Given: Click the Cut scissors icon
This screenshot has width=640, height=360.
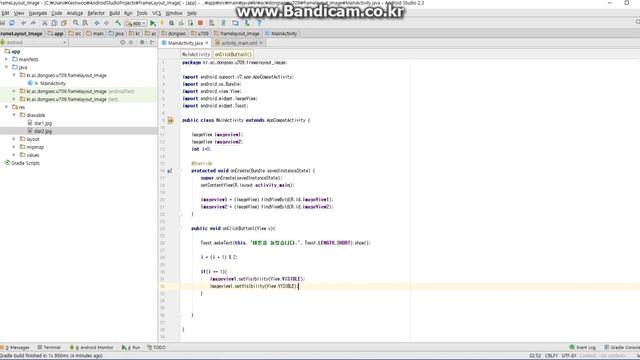Looking at the screenshot, I should [x=44, y=23].
